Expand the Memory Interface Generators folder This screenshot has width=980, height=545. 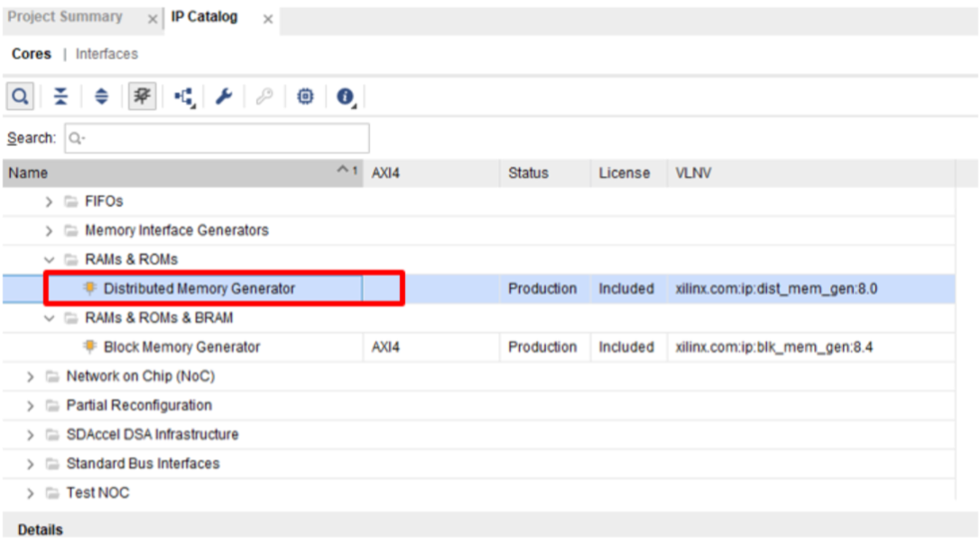[x=50, y=231]
